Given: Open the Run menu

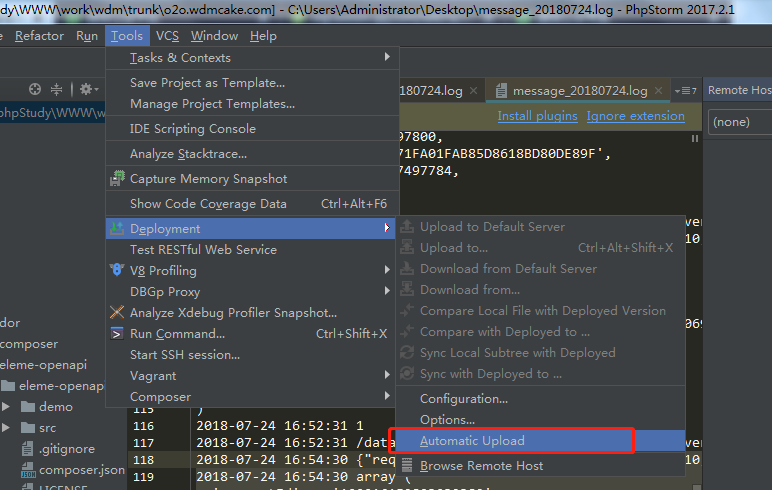Looking at the screenshot, I should click(87, 36).
